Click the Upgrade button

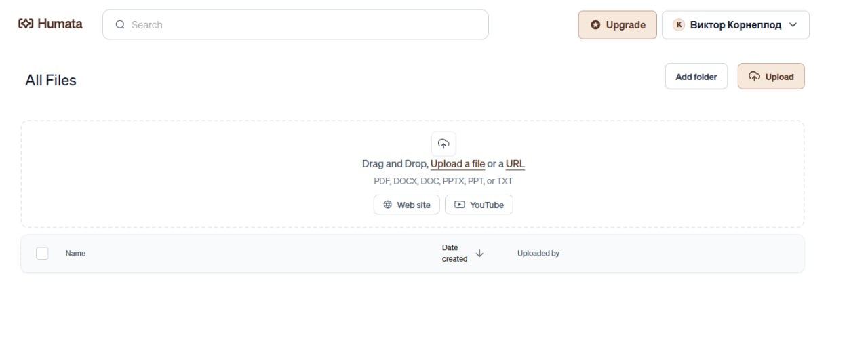pyautogui.click(x=618, y=25)
